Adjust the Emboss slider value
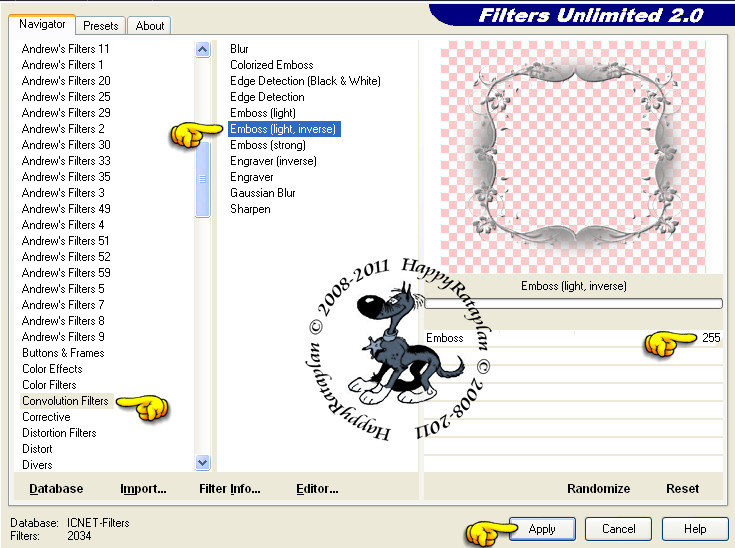735x548 pixels. (573, 338)
